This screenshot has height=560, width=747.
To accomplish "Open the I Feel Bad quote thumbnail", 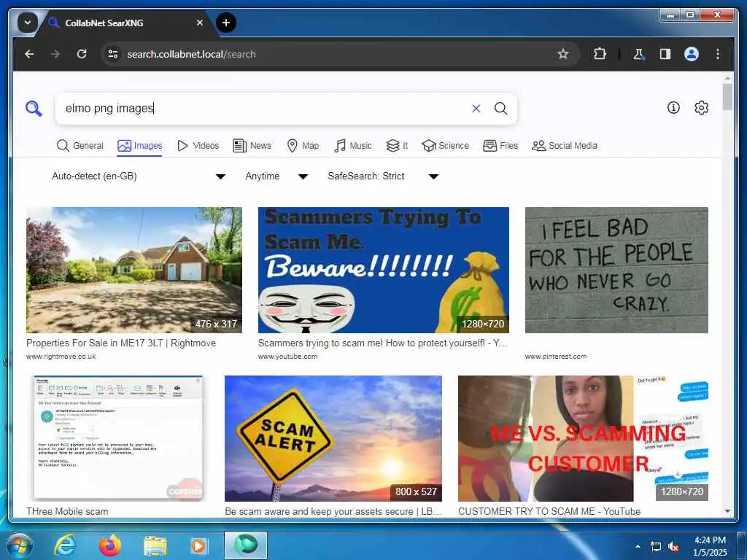I will [616, 270].
